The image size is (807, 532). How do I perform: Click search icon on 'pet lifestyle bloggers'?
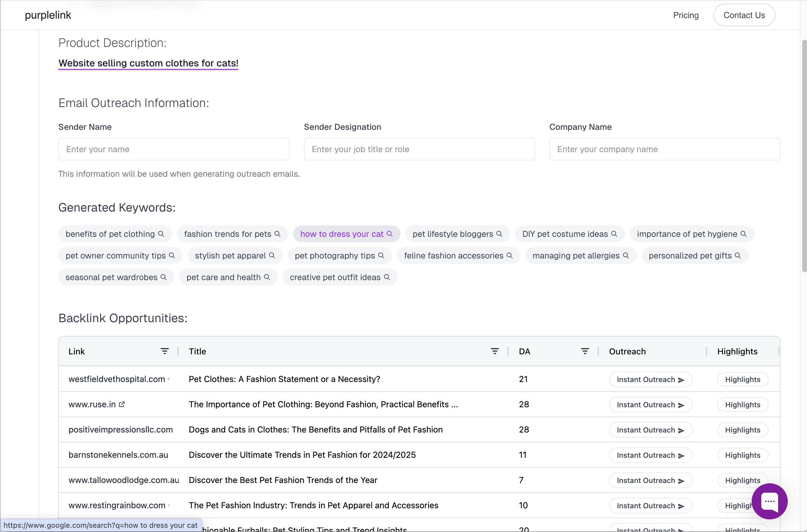click(499, 234)
